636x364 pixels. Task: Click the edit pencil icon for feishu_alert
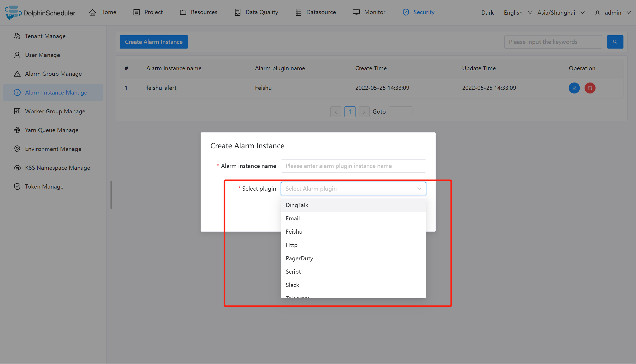point(574,88)
